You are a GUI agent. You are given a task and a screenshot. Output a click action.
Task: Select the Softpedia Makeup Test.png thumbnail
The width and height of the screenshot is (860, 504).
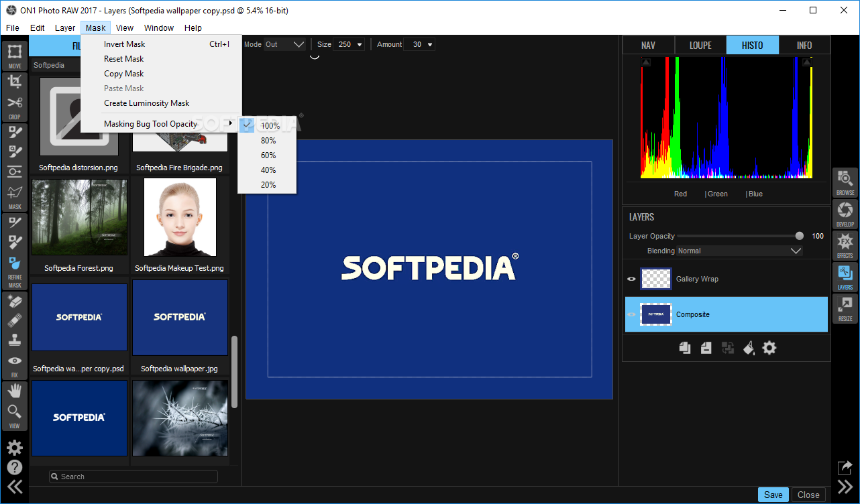(180, 217)
